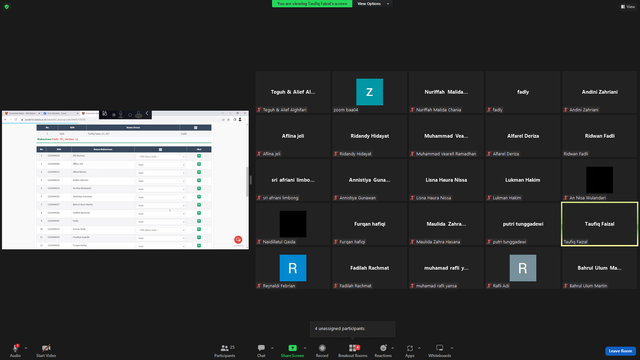Select the Furqan hafiqi tile

(369, 224)
